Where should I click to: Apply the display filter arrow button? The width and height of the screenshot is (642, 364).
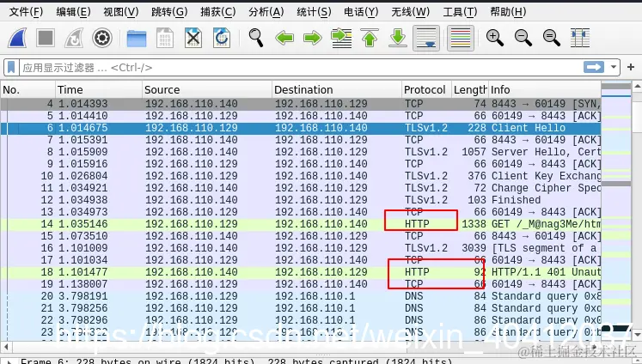[x=594, y=67]
